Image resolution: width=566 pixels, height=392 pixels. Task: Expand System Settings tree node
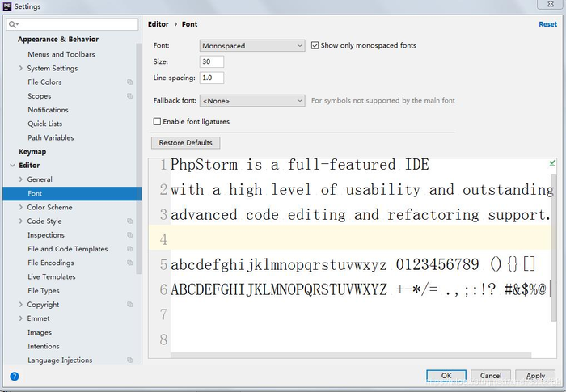point(20,68)
